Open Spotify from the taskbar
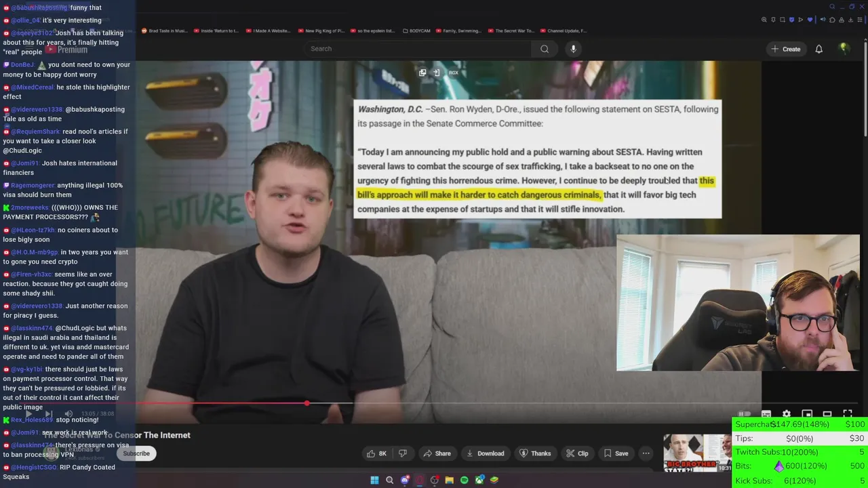This screenshot has height=488, width=868. click(464, 480)
